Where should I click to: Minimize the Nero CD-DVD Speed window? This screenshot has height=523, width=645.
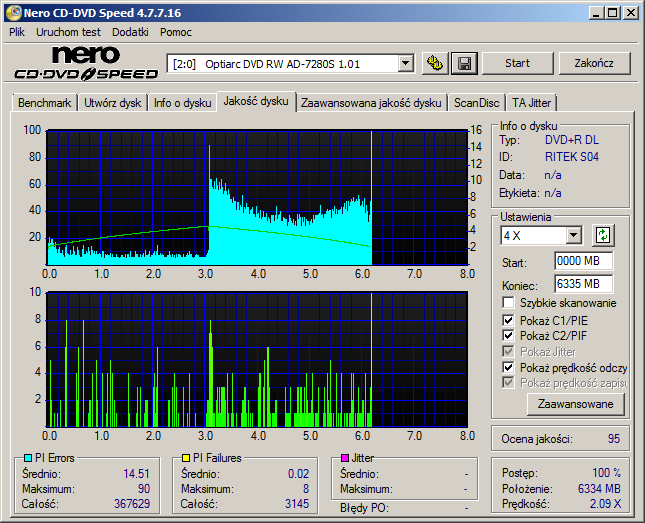coord(596,13)
